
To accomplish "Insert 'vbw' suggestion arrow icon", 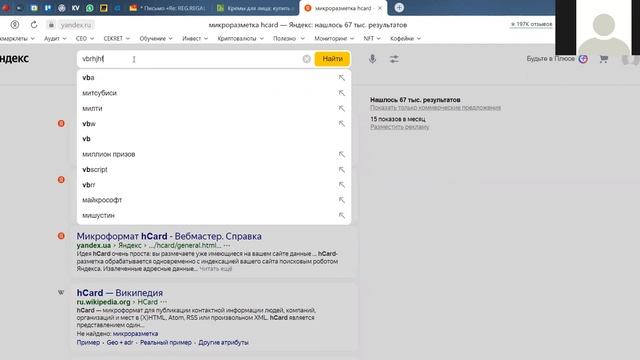I will 342,124.
